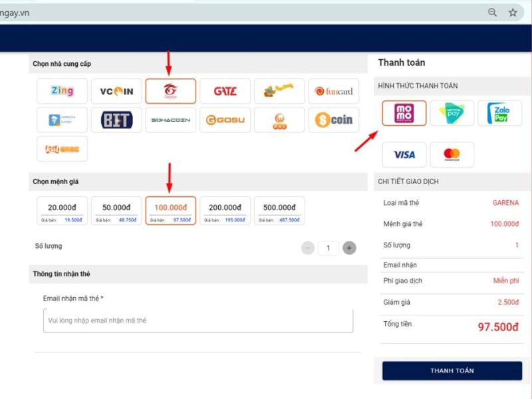Pay with a Visa card
This screenshot has height=399, width=532.
coord(404,155)
